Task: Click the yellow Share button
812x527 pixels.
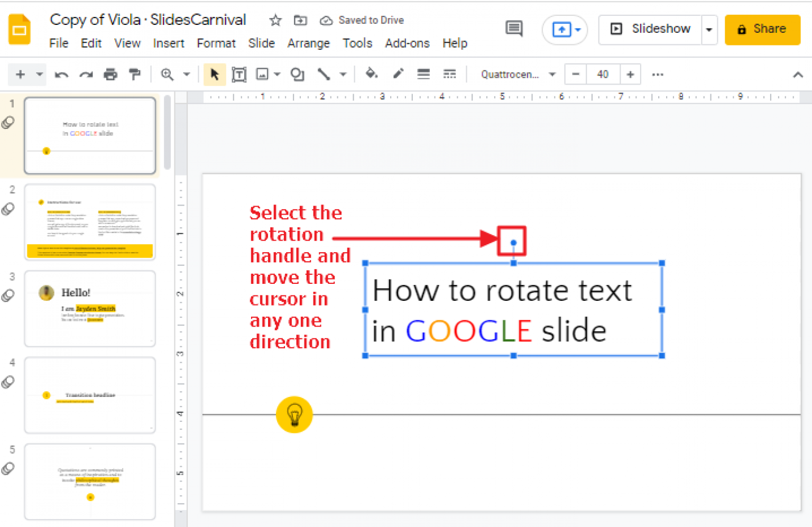Action: (762, 30)
